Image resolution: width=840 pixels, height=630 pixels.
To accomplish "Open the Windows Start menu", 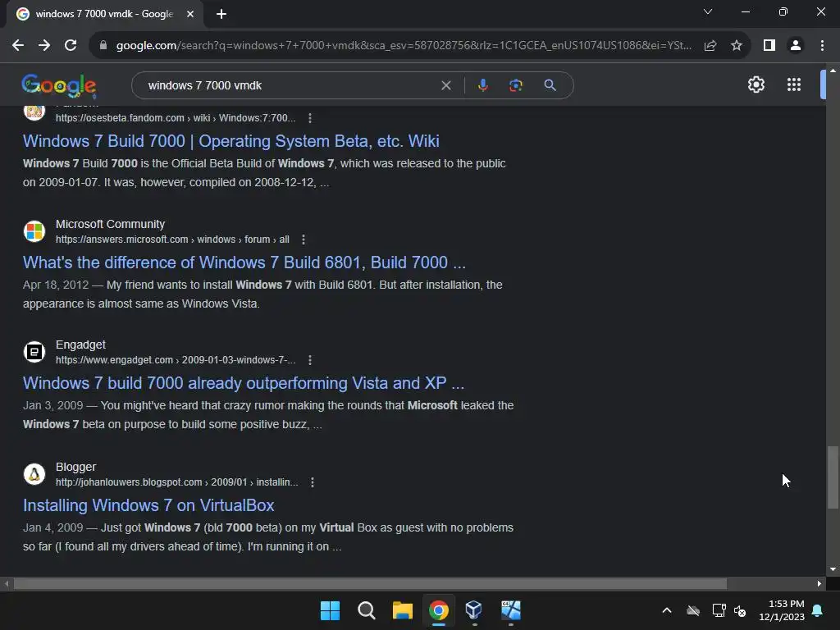I will (330, 610).
